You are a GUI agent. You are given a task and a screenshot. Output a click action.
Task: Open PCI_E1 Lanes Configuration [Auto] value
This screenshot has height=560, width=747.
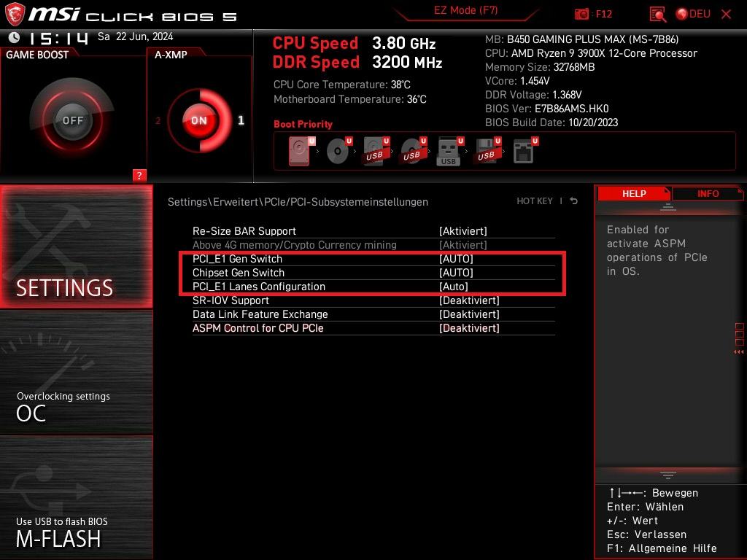pos(454,286)
